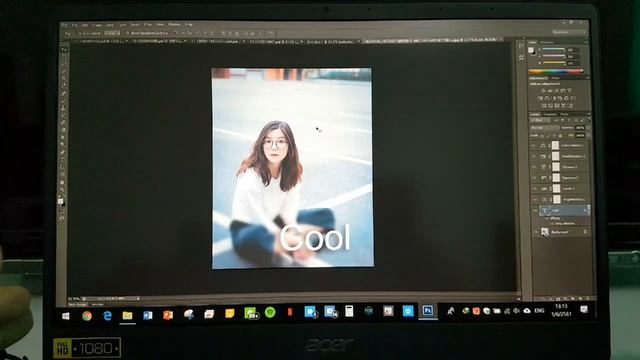Viewport: 640px width, 360px height.
Task: Add an Exposure adjustment from Adjustments panel
Action: (x=563, y=91)
